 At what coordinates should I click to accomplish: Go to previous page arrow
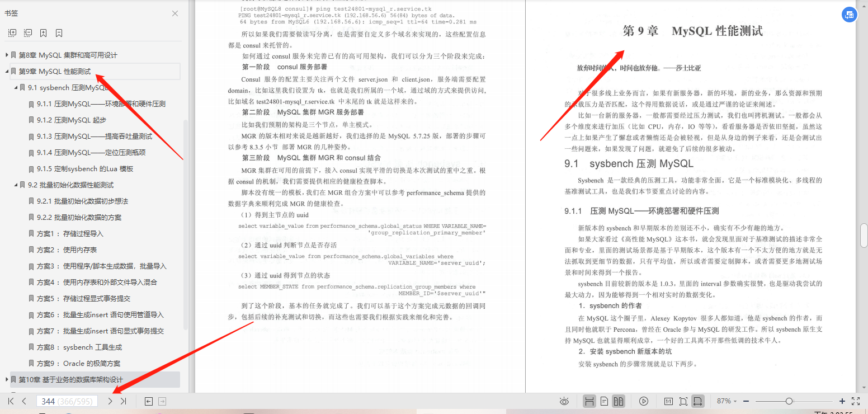click(24, 401)
